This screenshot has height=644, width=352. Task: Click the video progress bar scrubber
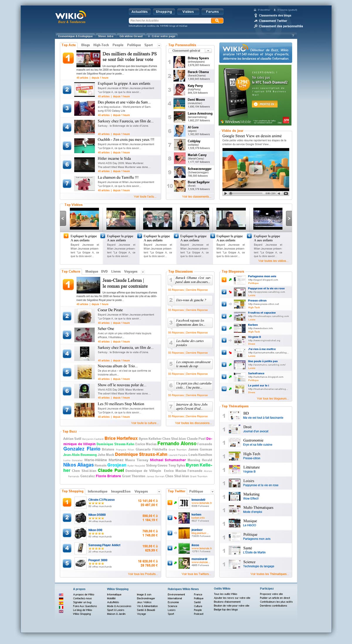[x=231, y=193]
